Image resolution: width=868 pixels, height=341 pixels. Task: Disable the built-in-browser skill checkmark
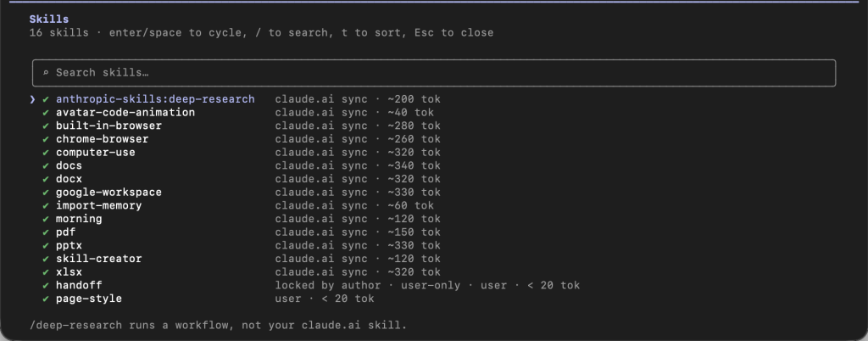click(x=46, y=126)
